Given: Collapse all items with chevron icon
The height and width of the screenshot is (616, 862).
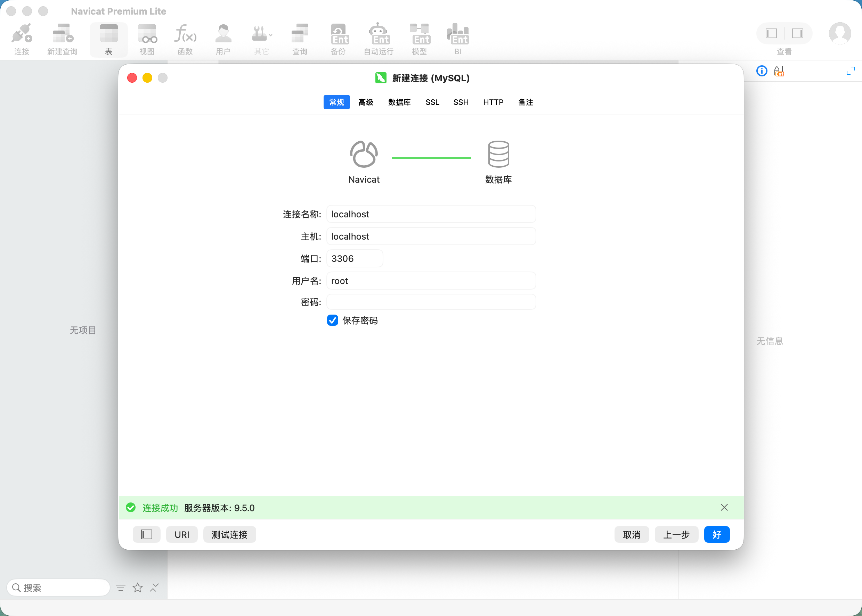Looking at the screenshot, I should click(154, 588).
